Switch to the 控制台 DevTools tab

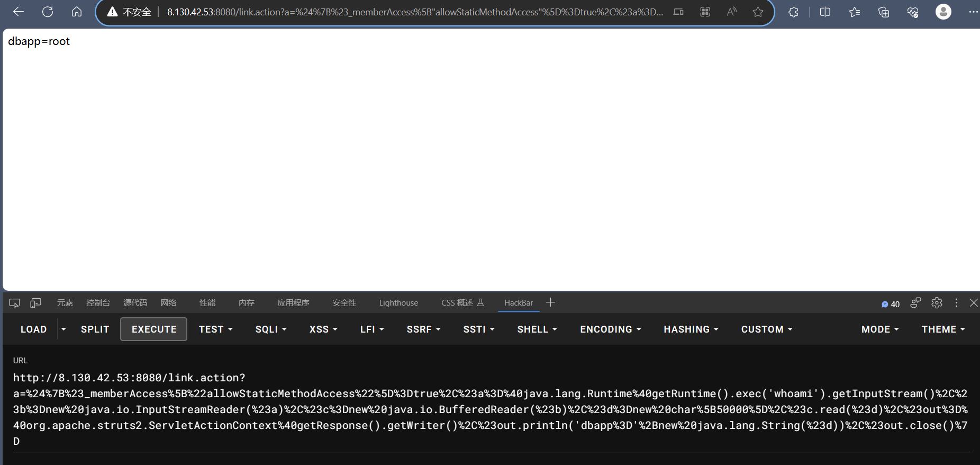pos(98,303)
